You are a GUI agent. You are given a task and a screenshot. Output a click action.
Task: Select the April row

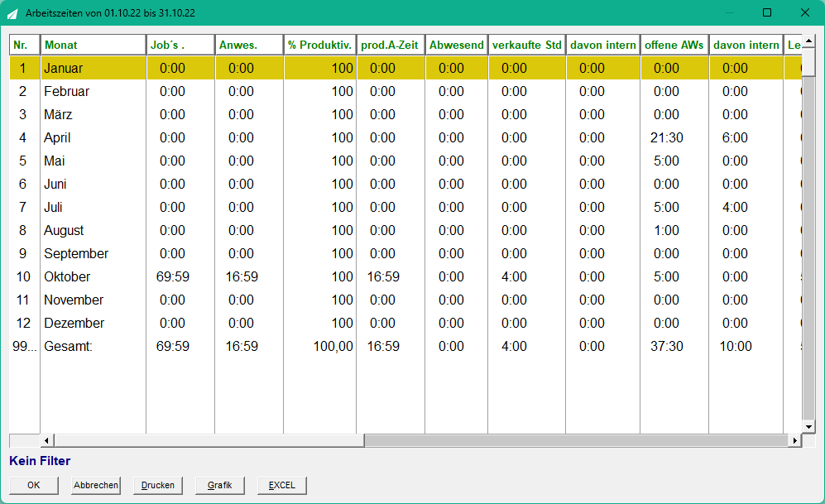tap(405, 137)
